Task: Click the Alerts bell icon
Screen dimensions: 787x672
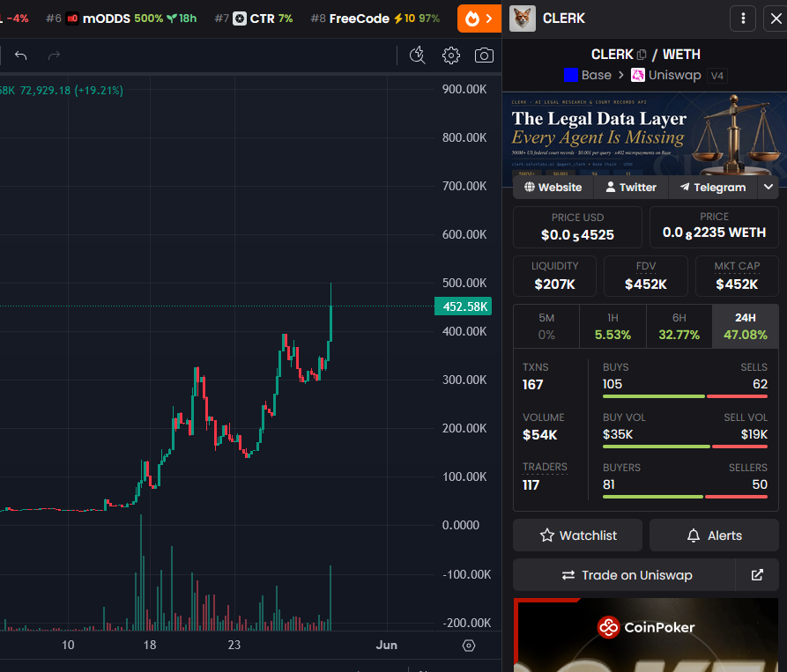Action: pos(694,535)
